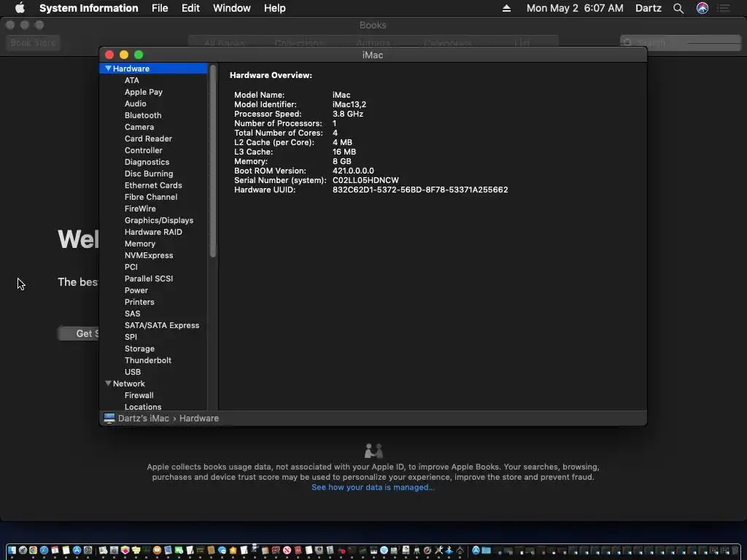Viewport: 747px width, 560px height.
Task: Click the Book Store button in the Books window
Action: point(33,43)
